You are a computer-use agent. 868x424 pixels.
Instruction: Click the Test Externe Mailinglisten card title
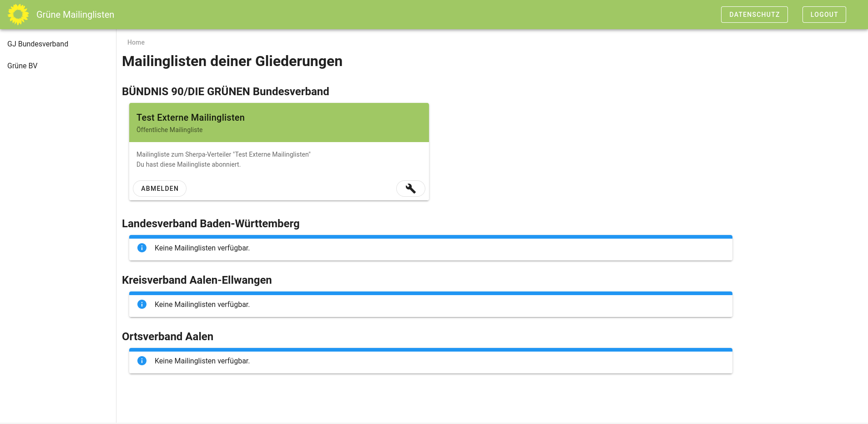tap(191, 117)
